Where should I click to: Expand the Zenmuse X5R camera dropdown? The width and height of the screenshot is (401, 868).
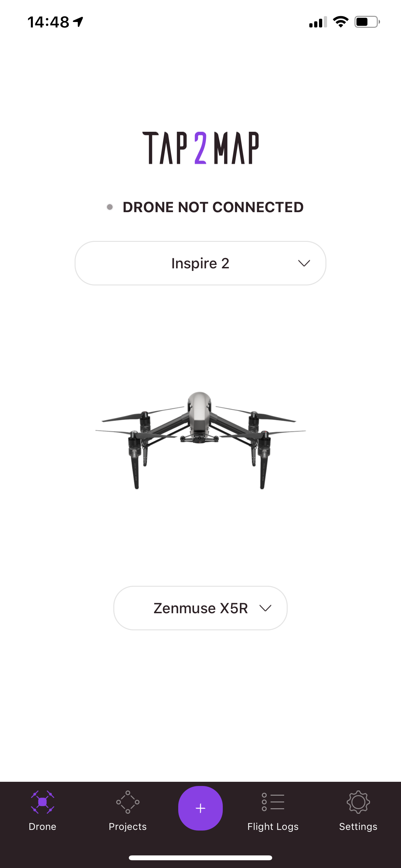(x=200, y=608)
